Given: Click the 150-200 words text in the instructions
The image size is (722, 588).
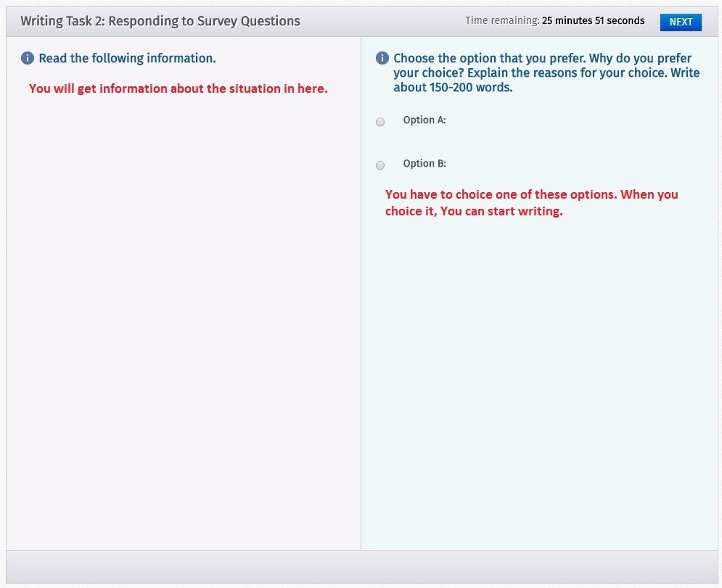Looking at the screenshot, I should click(x=453, y=88).
